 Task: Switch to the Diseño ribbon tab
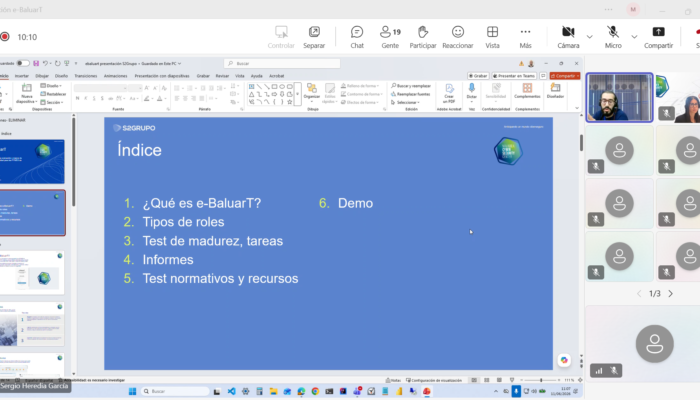[61, 76]
